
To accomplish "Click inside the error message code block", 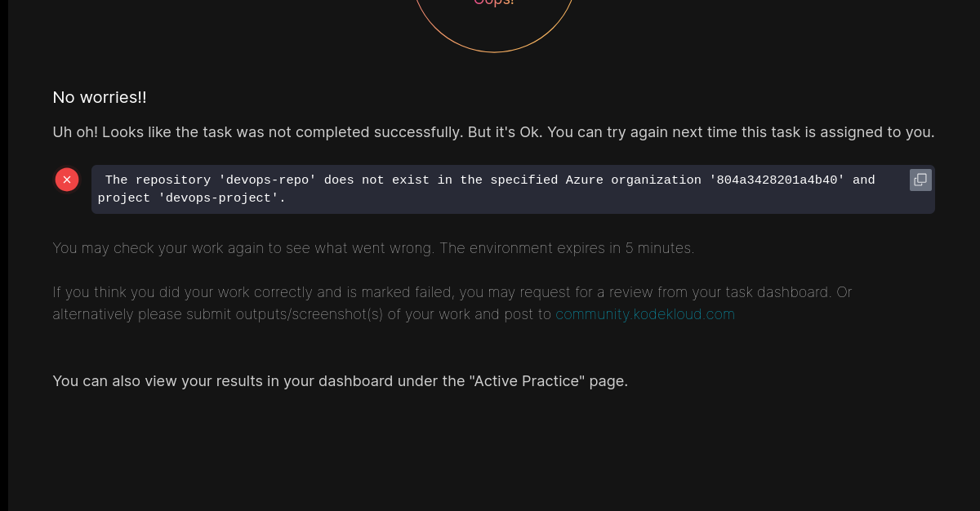I will pyautogui.click(x=513, y=189).
